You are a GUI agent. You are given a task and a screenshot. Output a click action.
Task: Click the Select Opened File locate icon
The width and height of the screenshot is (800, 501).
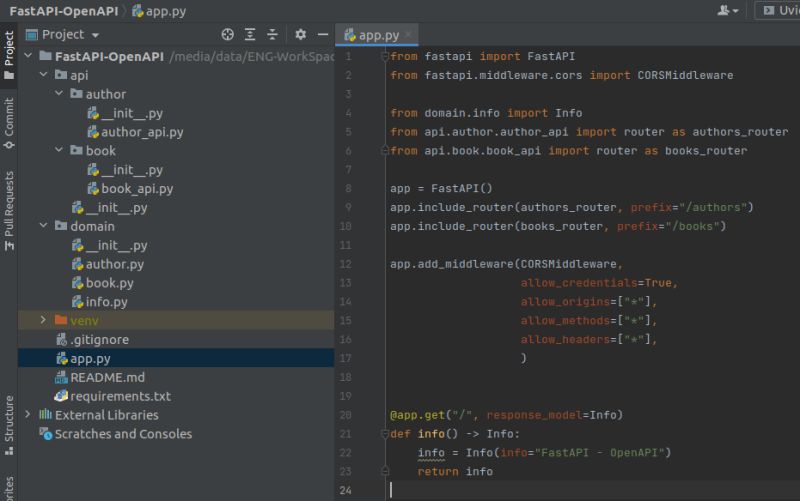[228, 34]
